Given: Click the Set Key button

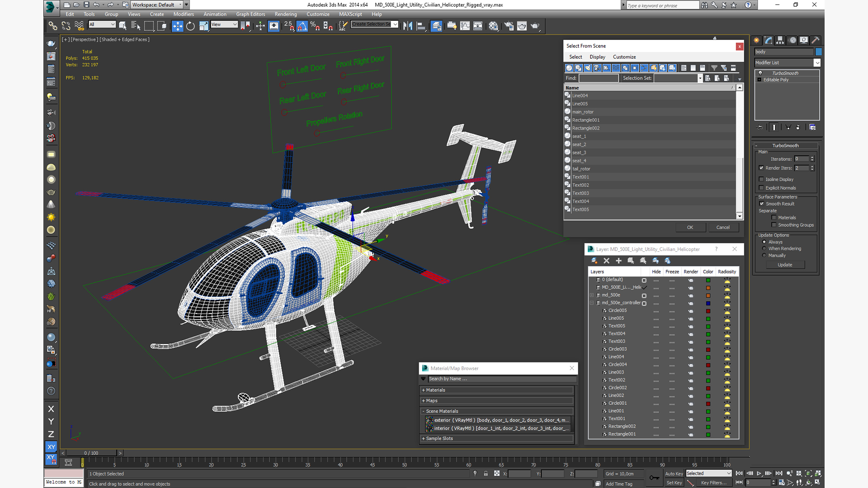Looking at the screenshot, I should [x=674, y=483].
